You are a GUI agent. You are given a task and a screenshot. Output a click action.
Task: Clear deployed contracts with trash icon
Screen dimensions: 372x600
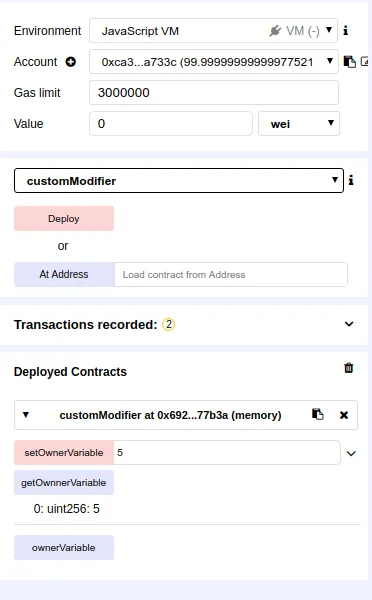[349, 368]
